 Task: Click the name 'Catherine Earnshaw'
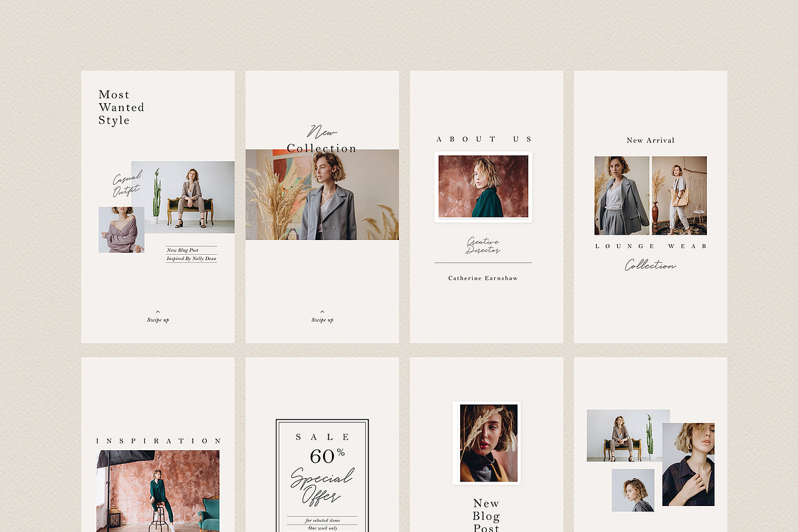click(x=483, y=278)
